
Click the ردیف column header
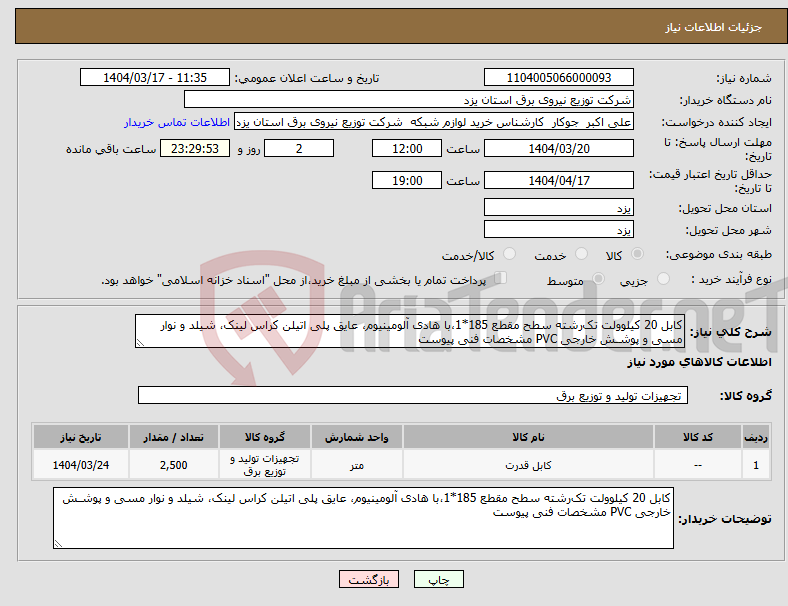(756, 437)
